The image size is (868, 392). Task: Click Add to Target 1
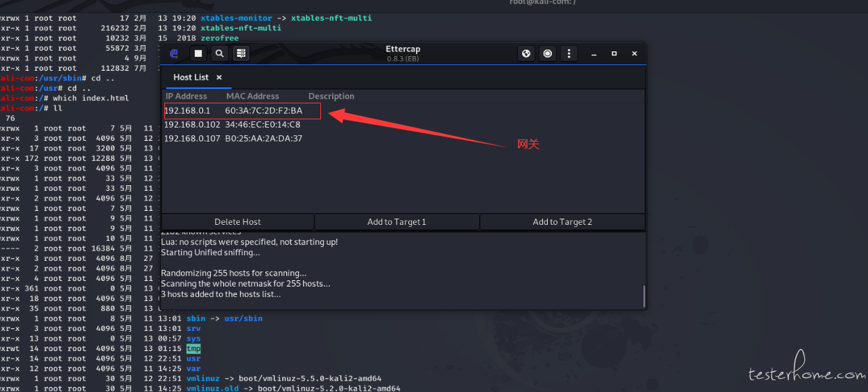397,222
